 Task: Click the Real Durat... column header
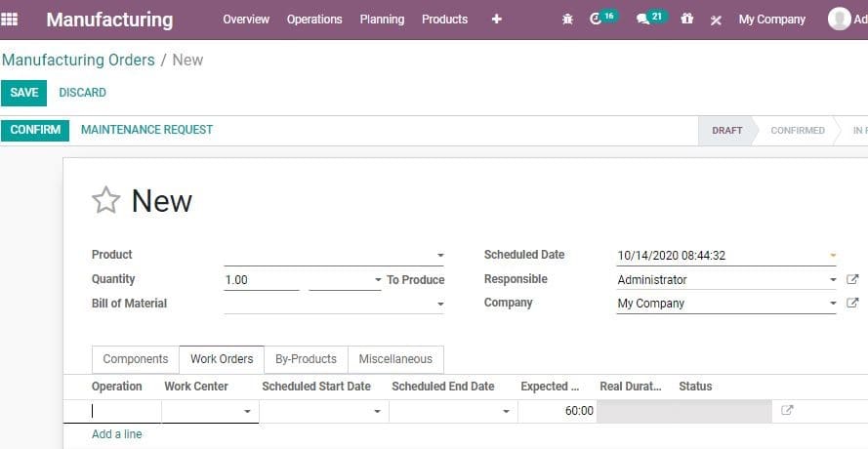pyautogui.click(x=631, y=387)
